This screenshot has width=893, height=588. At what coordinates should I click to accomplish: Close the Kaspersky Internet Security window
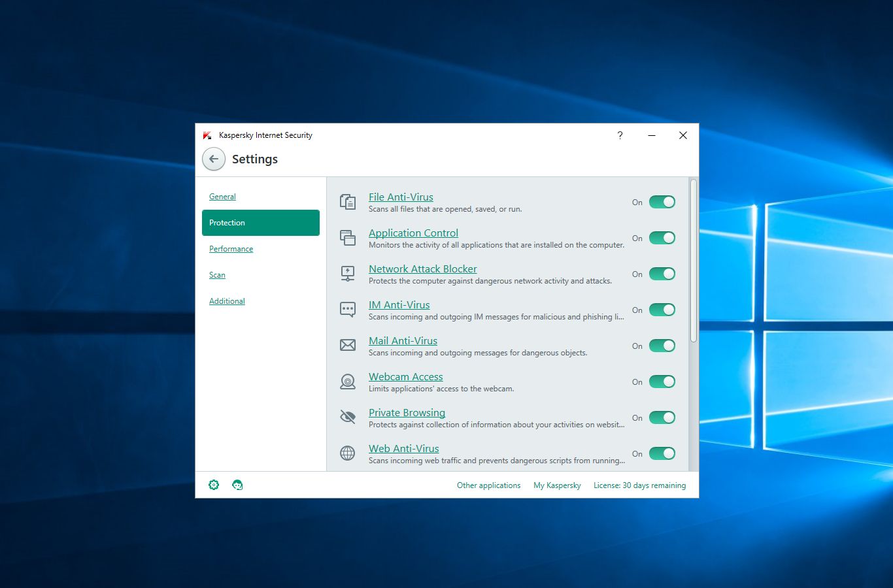pyautogui.click(x=683, y=135)
